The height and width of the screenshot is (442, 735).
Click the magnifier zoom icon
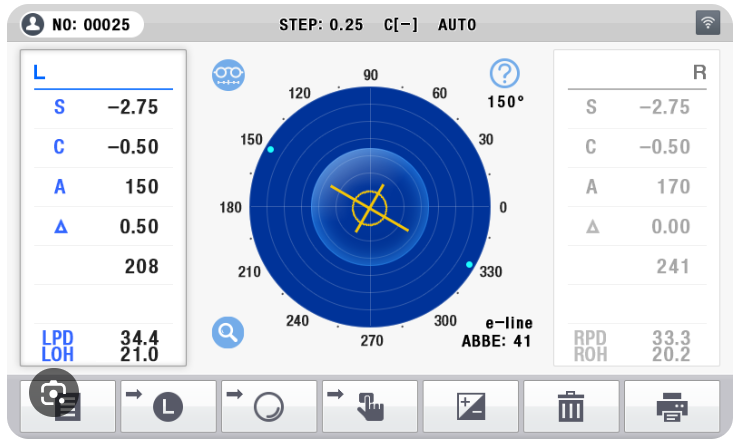[228, 332]
